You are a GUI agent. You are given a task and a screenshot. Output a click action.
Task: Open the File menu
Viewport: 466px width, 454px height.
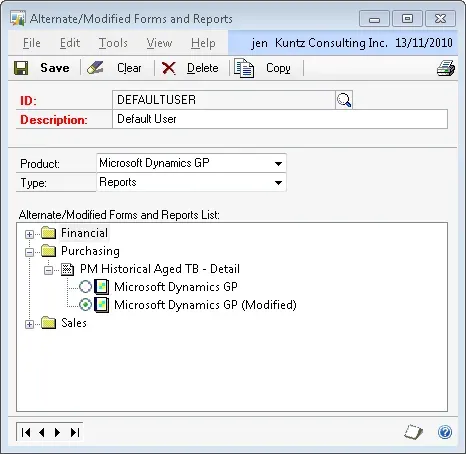click(x=32, y=43)
